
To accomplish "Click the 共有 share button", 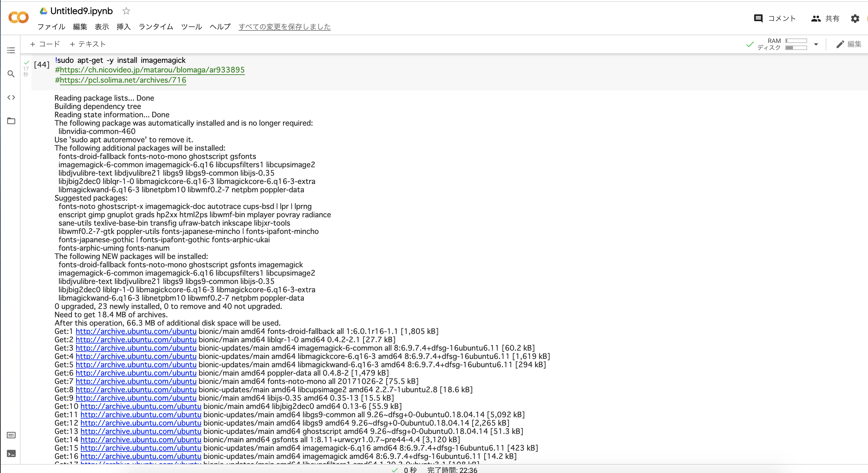I will 825,19.
